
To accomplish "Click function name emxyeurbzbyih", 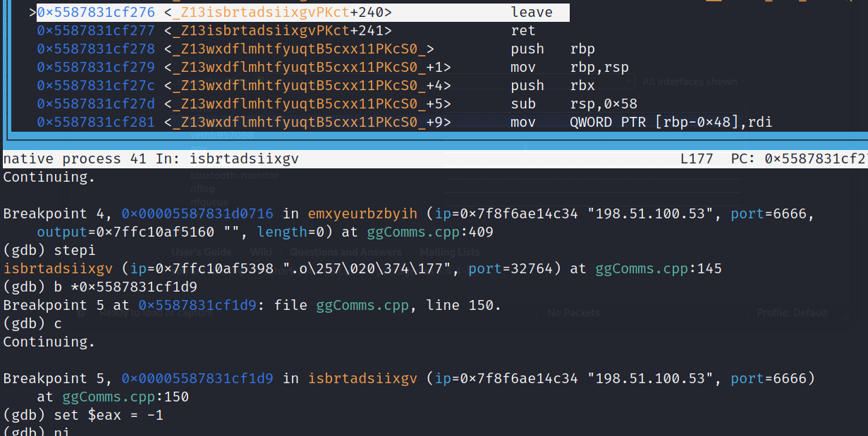I will [362, 213].
